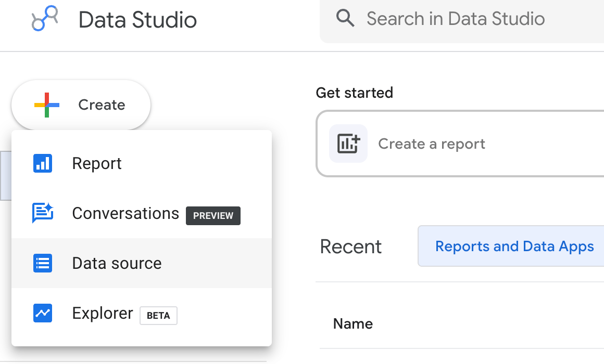Click the Data source list icon
604x364 pixels.
[x=42, y=263]
